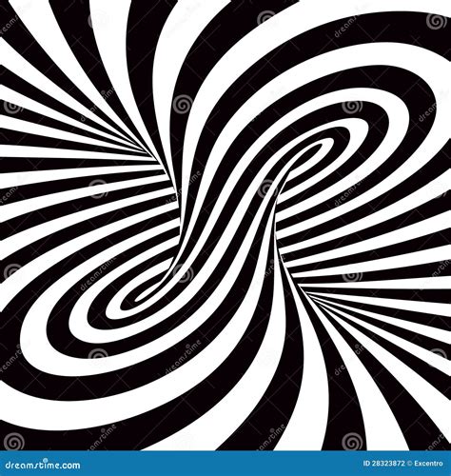Click the watermark swirl just above the upper vortex

[351, 108]
